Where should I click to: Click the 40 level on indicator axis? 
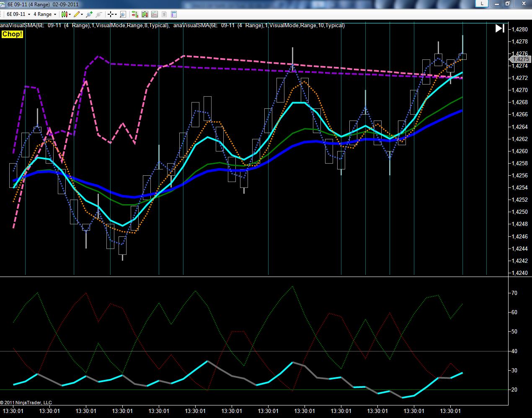coord(514,351)
